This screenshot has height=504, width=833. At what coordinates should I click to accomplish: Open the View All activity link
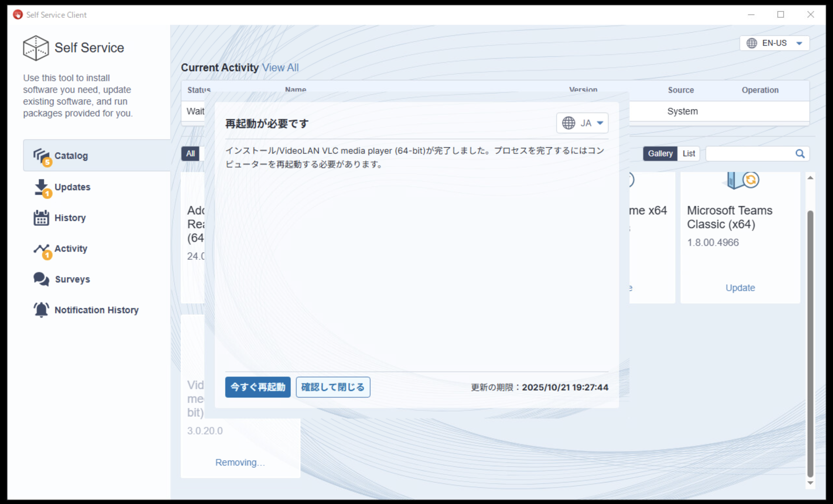280,68
